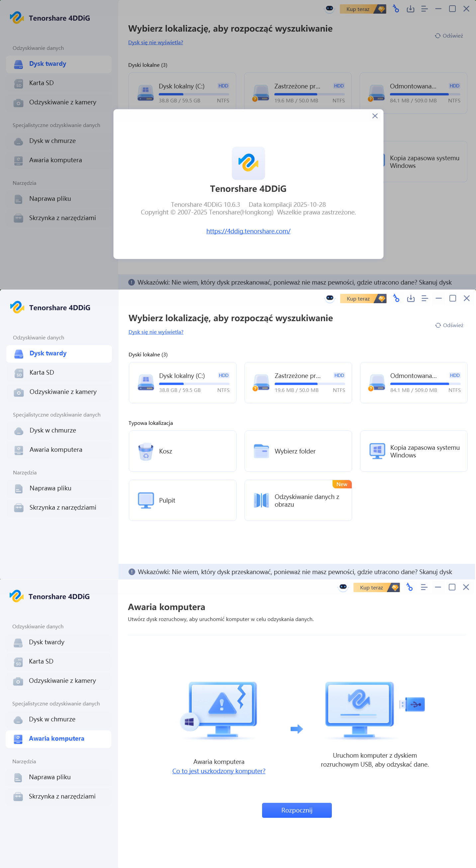Open the hamburger menu in Typowa lokalizacja window
Image resolution: width=476 pixels, height=868 pixels.
tap(425, 298)
